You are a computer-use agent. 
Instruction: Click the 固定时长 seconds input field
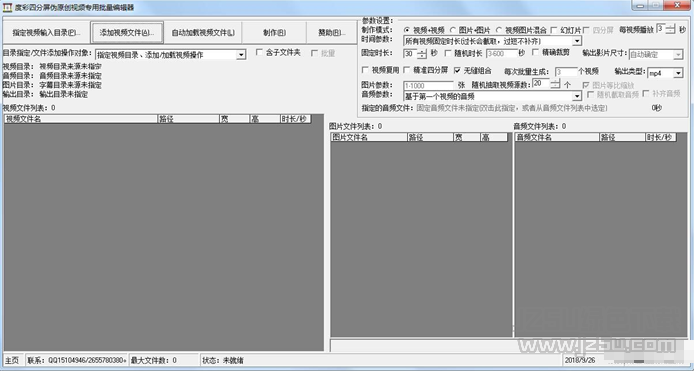coord(410,54)
